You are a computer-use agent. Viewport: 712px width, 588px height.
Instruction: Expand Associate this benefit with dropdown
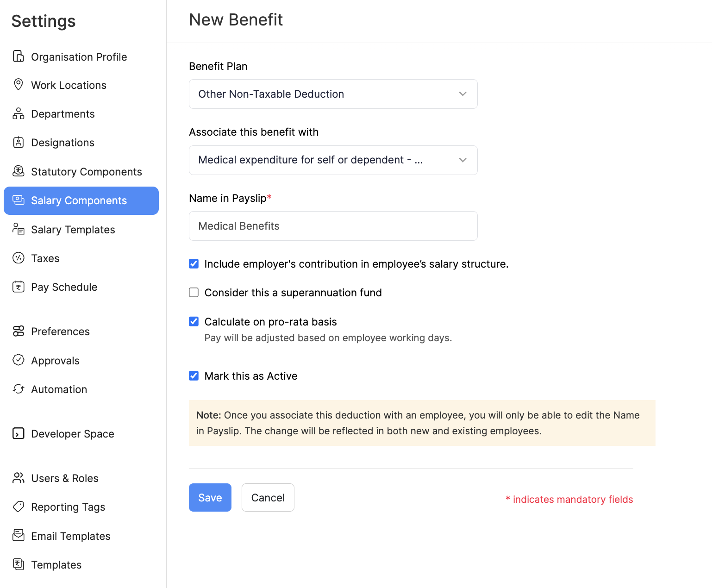click(333, 160)
